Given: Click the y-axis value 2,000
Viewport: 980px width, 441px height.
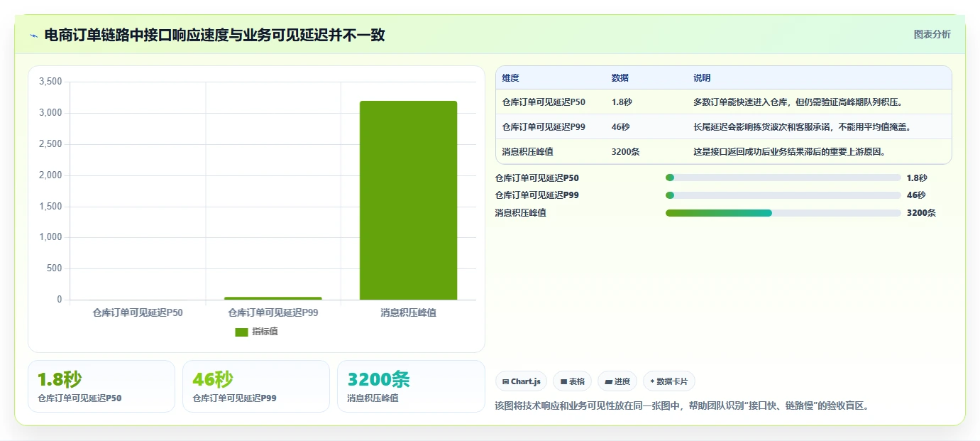Looking at the screenshot, I should click(50, 175).
